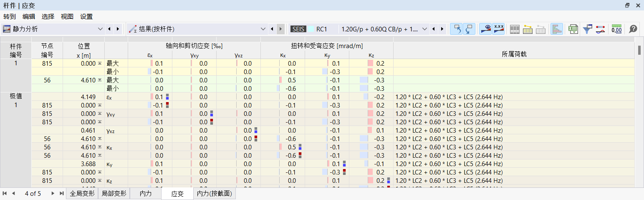Select 杆件 编号 column header
Viewport: 644px width, 200px height.
coord(15,50)
